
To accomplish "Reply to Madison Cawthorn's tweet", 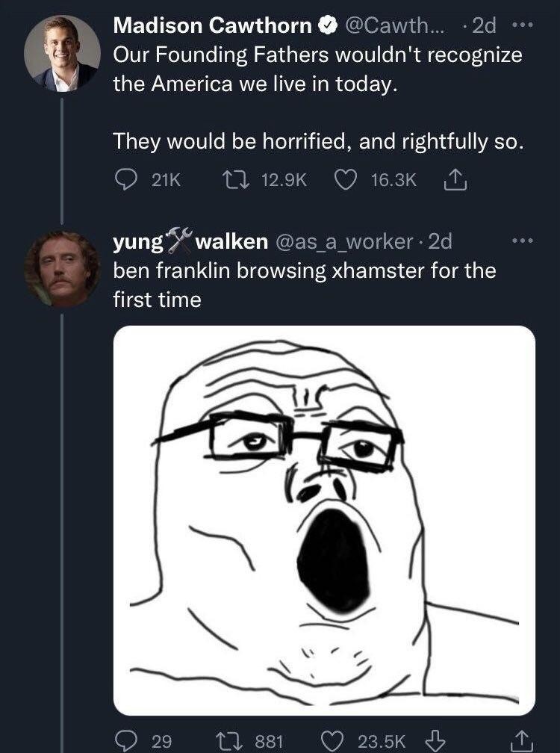I will (127, 179).
